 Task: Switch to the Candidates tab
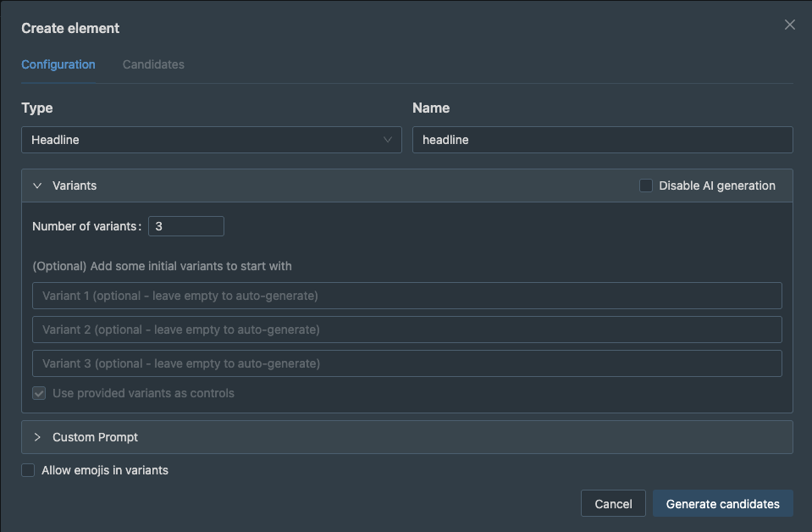[153, 64]
